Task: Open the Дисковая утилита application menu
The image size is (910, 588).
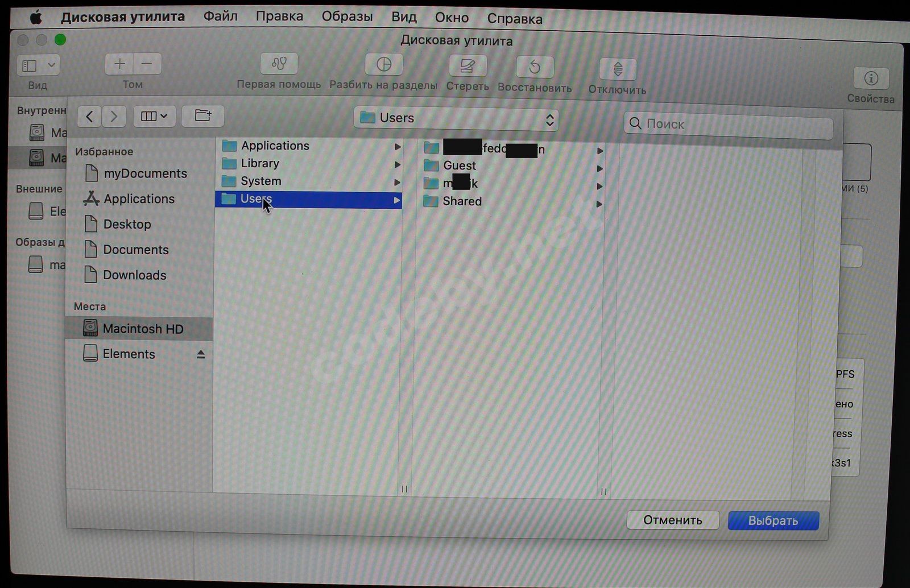Action: tap(123, 16)
